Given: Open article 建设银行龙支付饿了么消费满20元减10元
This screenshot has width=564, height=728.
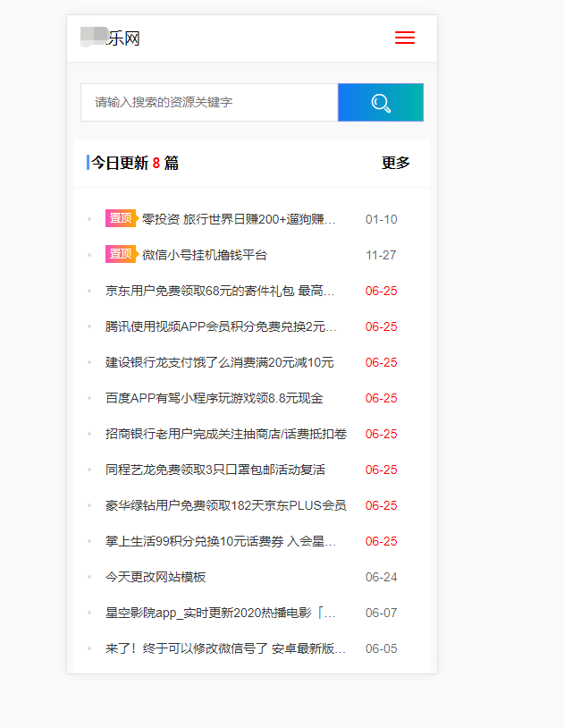Looking at the screenshot, I should tap(220, 362).
